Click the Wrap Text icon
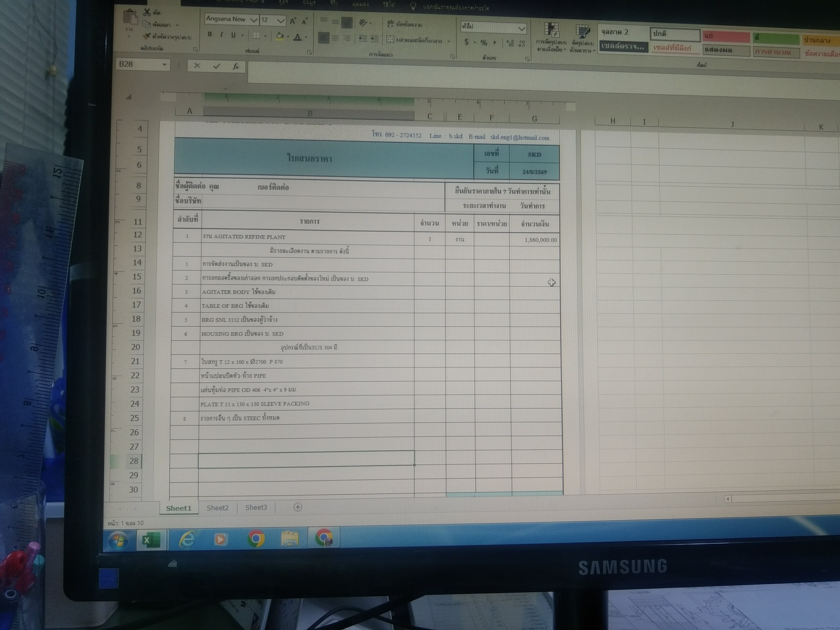This screenshot has width=840, height=630. 390,24
